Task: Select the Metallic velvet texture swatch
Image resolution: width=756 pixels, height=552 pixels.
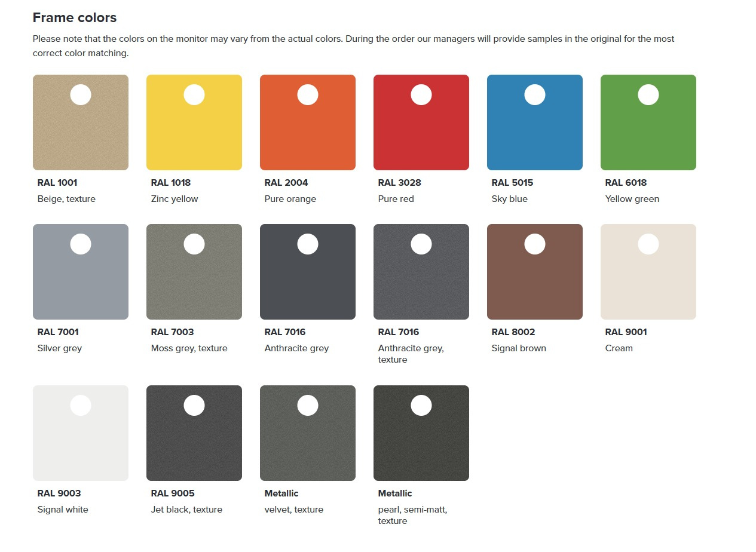Action: pyautogui.click(x=307, y=433)
